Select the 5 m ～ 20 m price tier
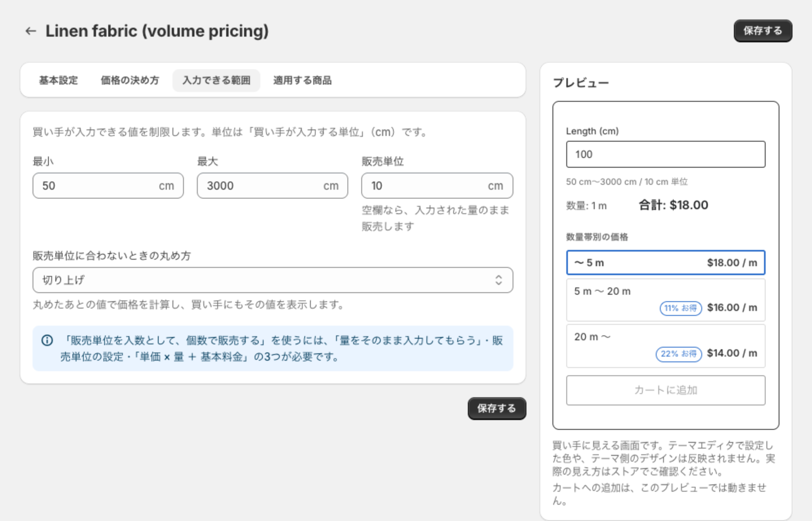Screen dimensions: 812x521 tap(666, 300)
